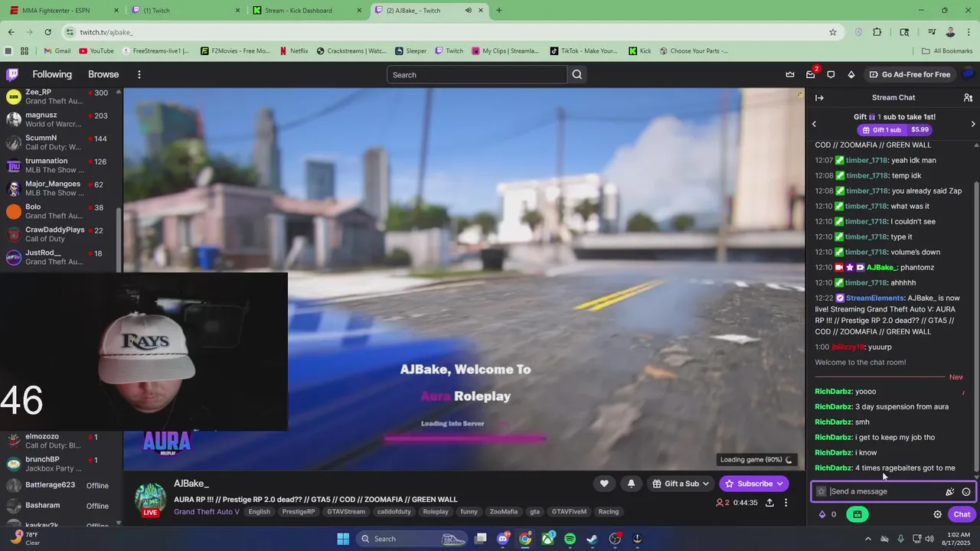Open the chat community users list
Screen dimensions: 980x551
pyautogui.click(x=968, y=97)
